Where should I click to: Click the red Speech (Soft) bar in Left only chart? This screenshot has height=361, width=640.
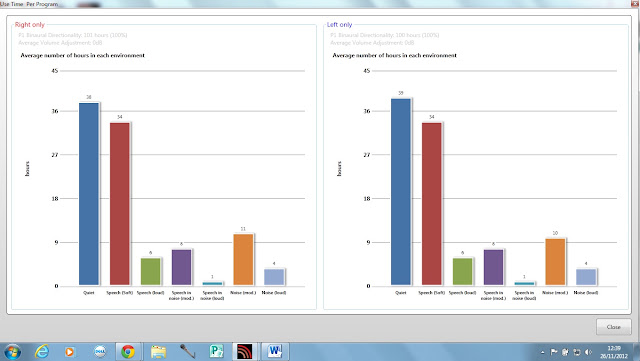click(x=431, y=204)
